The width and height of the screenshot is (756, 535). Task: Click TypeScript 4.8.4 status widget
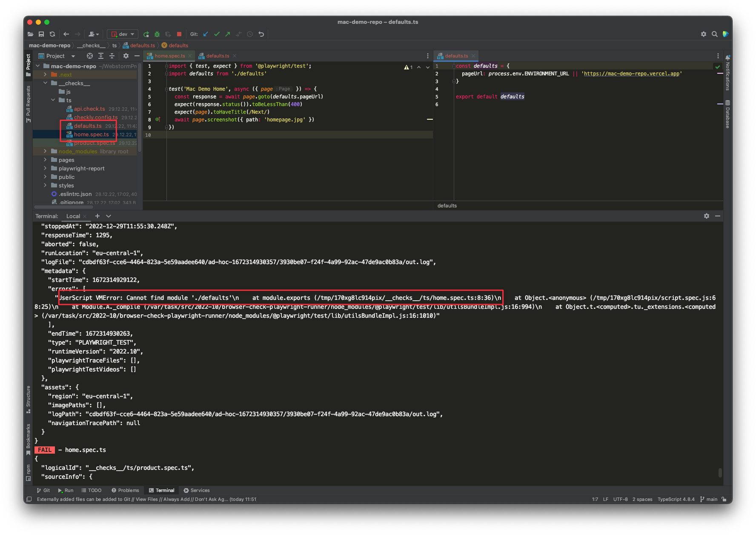[x=676, y=499]
